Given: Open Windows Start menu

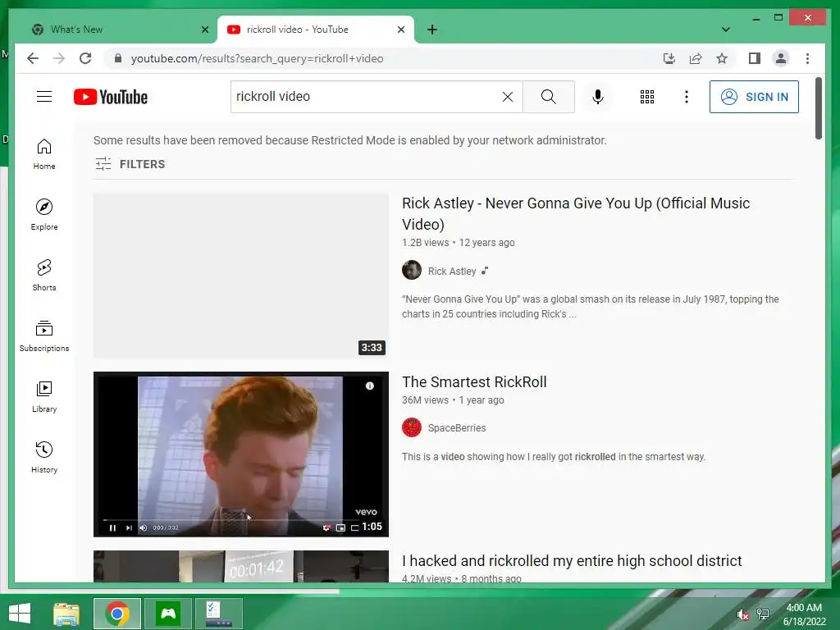Looking at the screenshot, I should point(20,614).
